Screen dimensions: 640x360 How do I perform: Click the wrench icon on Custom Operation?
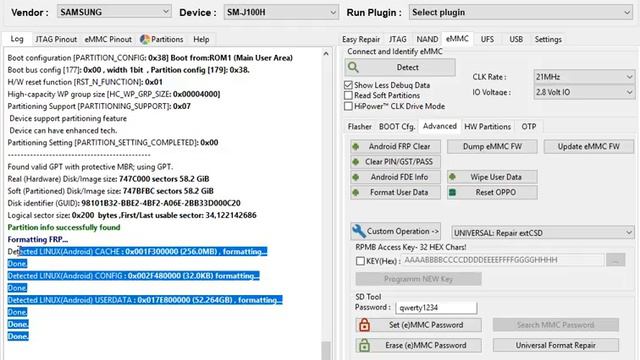pyautogui.click(x=359, y=231)
